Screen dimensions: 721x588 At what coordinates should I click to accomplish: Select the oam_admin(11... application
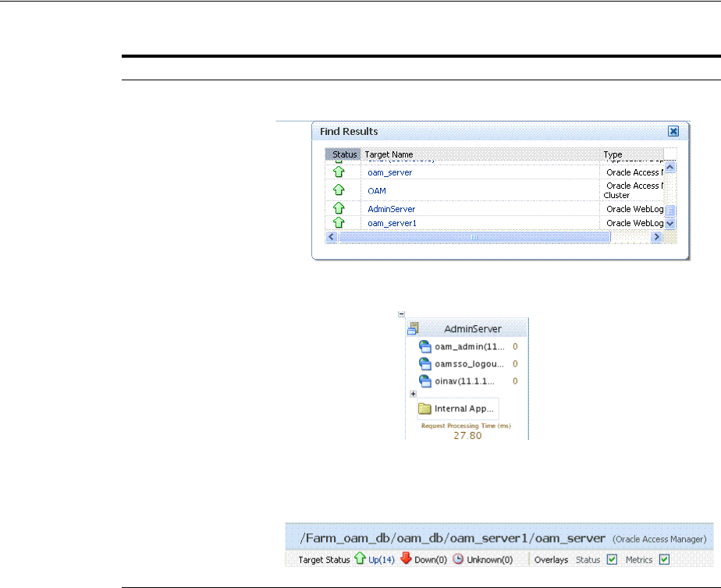point(470,347)
